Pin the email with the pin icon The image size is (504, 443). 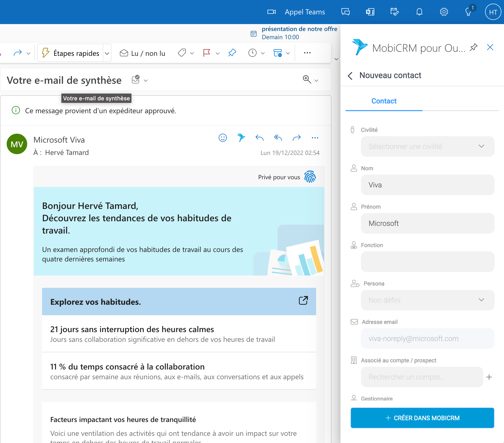click(x=232, y=53)
